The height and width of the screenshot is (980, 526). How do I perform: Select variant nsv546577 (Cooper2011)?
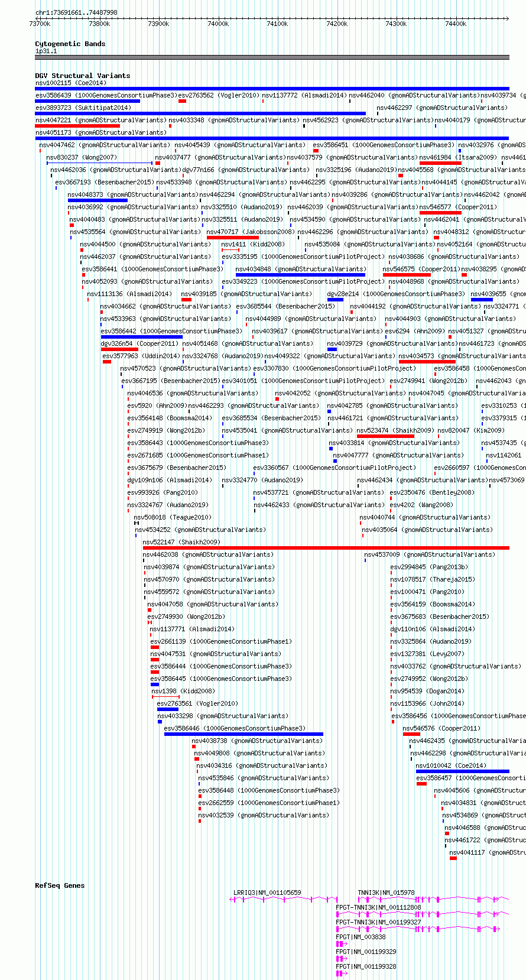point(458,207)
